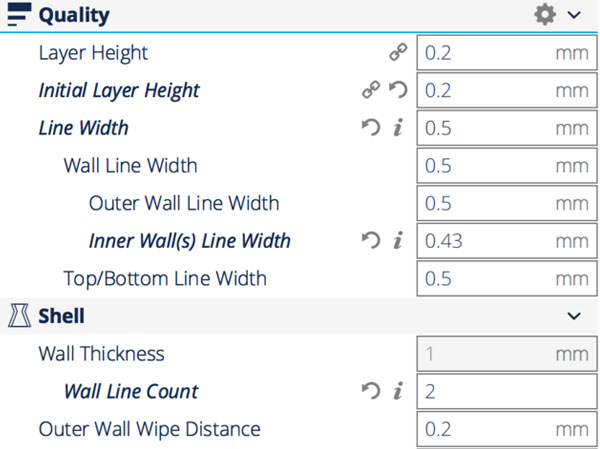The height and width of the screenshot is (449, 600).
Task: Show info for Wall Line Count
Action: point(397,391)
